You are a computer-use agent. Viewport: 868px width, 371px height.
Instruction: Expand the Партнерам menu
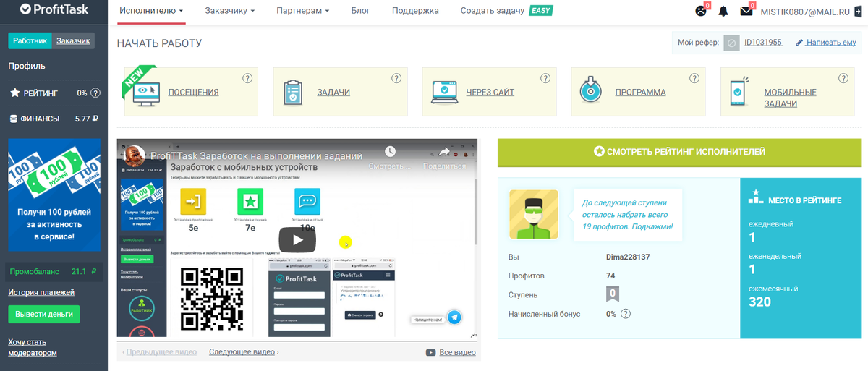tap(303, 11)
